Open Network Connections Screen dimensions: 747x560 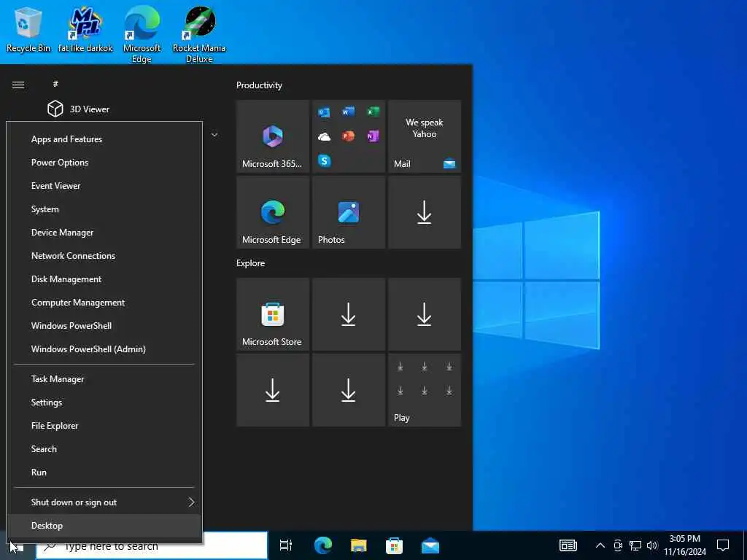click(104, 256)
